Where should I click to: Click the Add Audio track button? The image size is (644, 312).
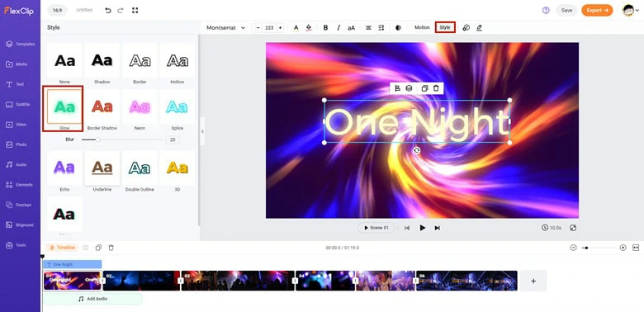point(92,299)
